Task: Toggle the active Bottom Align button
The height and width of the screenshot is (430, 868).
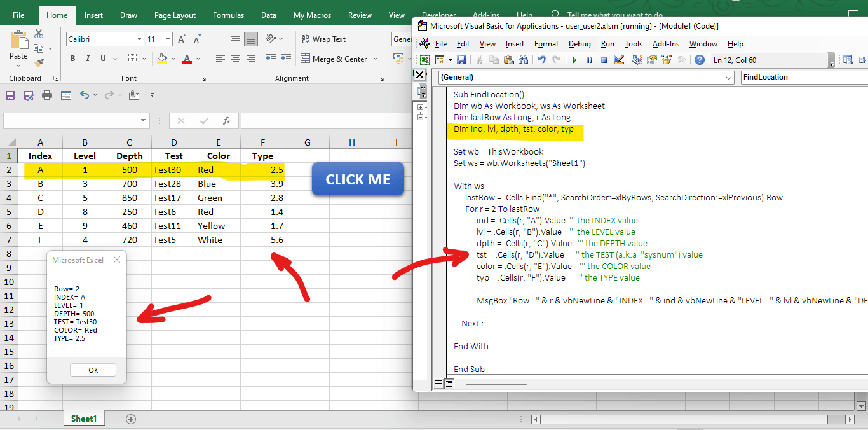Action: tap(251, 39)
